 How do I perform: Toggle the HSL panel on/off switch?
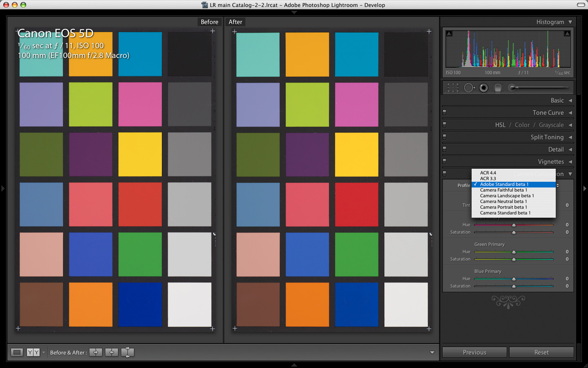point(445,125)
